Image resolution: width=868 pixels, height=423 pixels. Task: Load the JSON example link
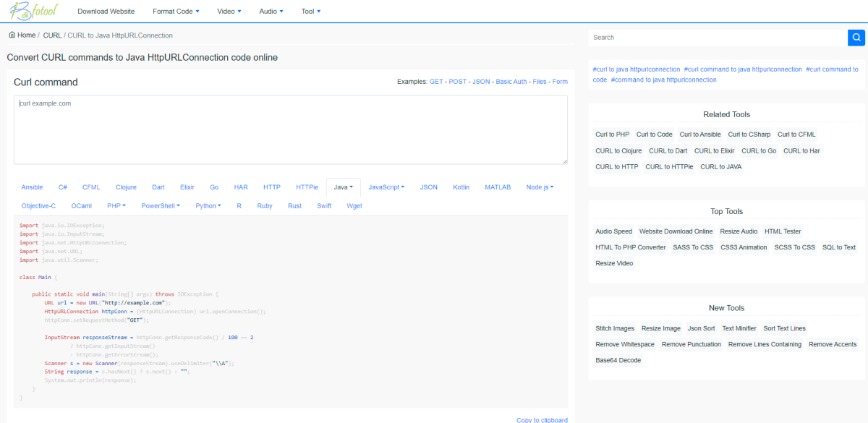point(481,82)
